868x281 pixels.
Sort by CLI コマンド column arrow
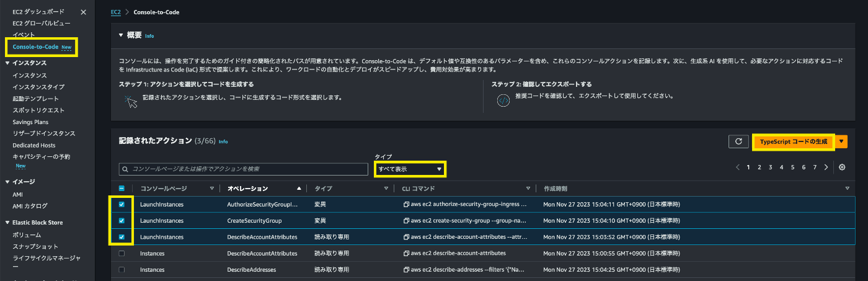(x=528, y=188)
